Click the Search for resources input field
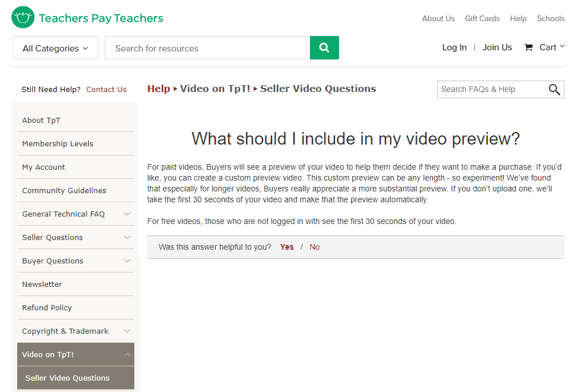 coord(206,48)
